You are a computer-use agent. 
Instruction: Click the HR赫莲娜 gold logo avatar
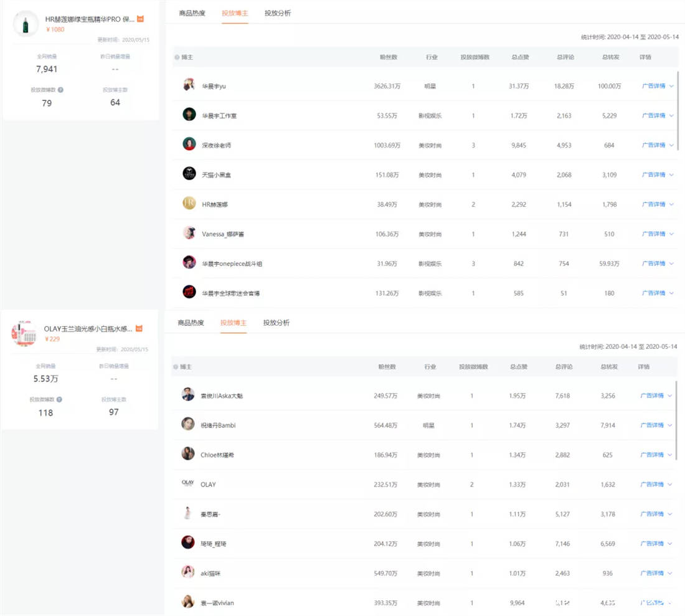pyautogui.click(x=189, y=204)
